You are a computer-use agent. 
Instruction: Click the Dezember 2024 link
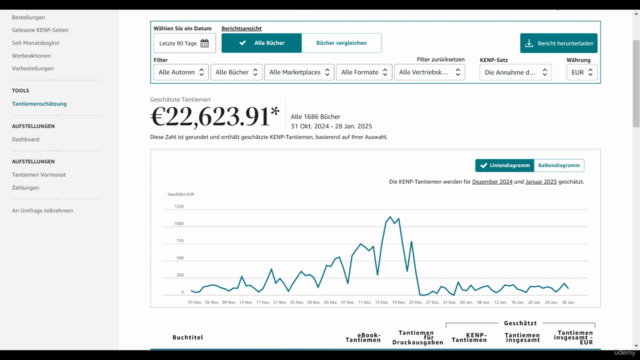click(492, 182)
